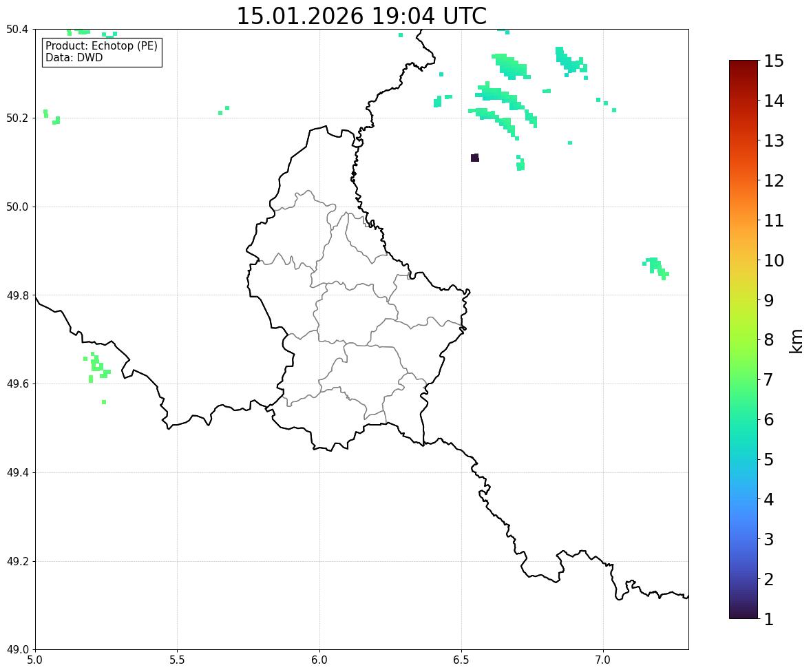Click the title "15.01.2026 19:04 UTC"
This screenshot has height=672, width=811.
[361, 16]
